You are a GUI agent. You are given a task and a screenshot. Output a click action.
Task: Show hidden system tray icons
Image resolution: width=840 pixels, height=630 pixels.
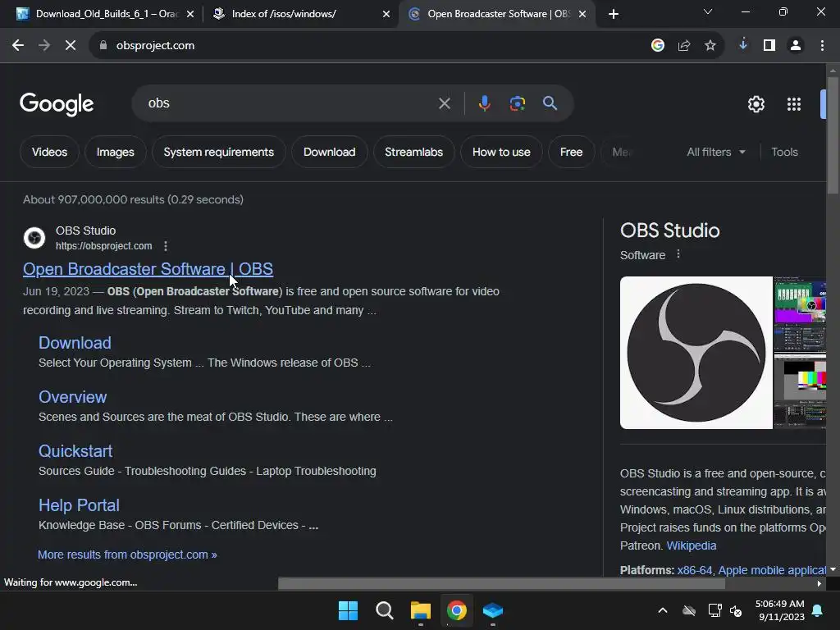(x=663, y=610)
